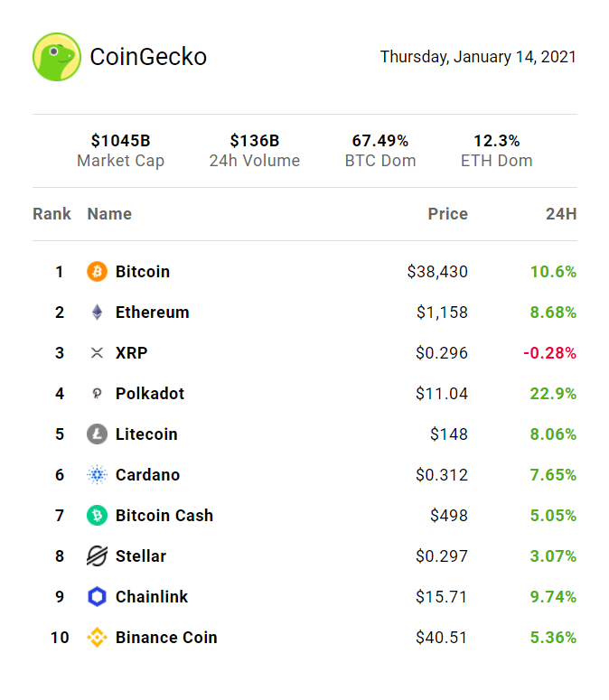
Task: Click the blue Cardano logo icon
Action: tap(97, 475)
